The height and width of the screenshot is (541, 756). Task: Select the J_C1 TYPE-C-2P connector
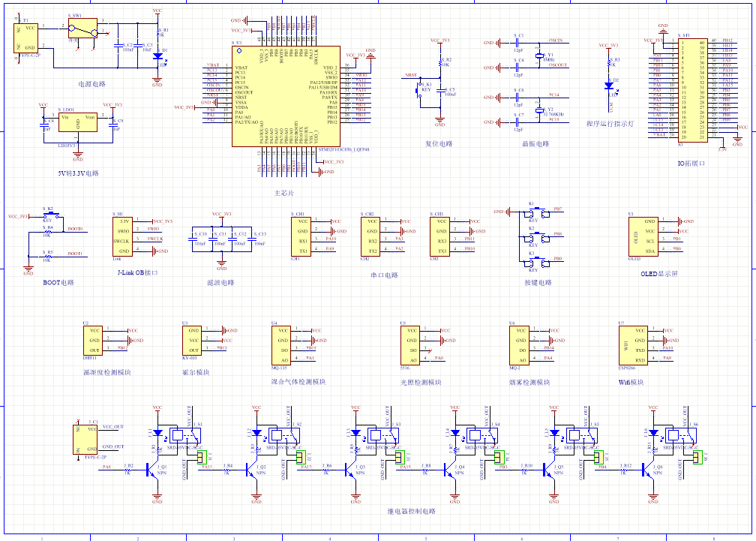[85, 439]
